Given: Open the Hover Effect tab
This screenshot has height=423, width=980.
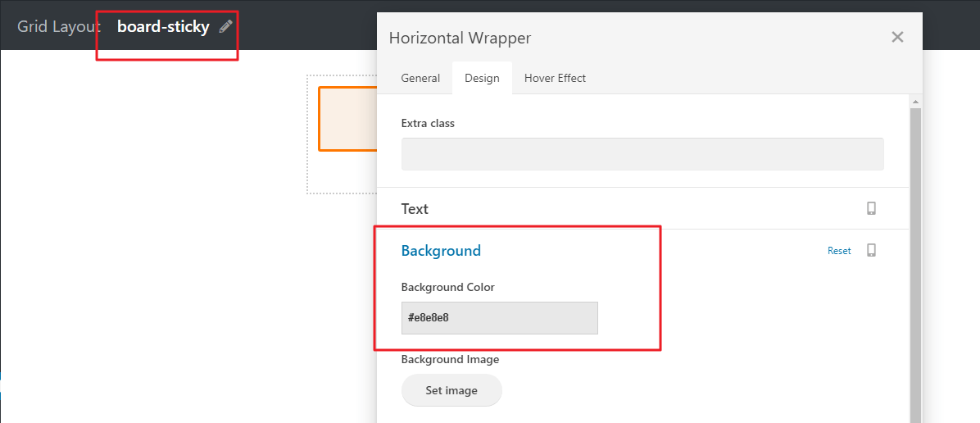Looking at the screenshot, I should (555, 78).
